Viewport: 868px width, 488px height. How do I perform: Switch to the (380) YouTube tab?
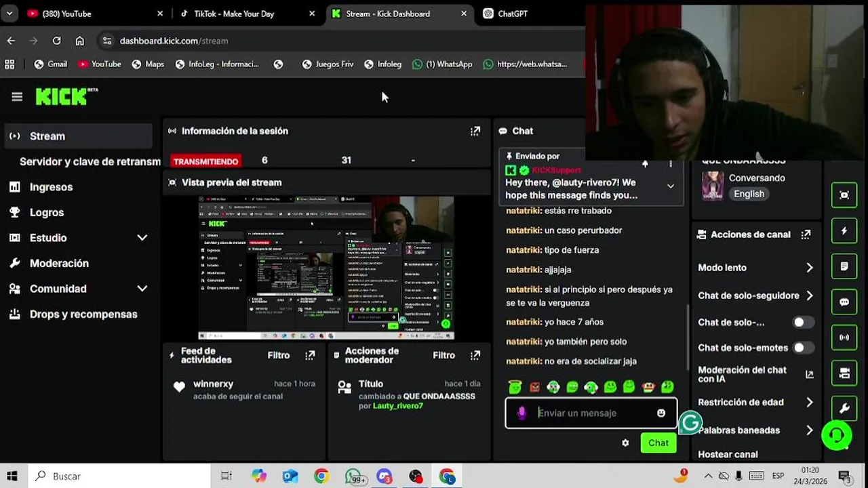point(95,14)
